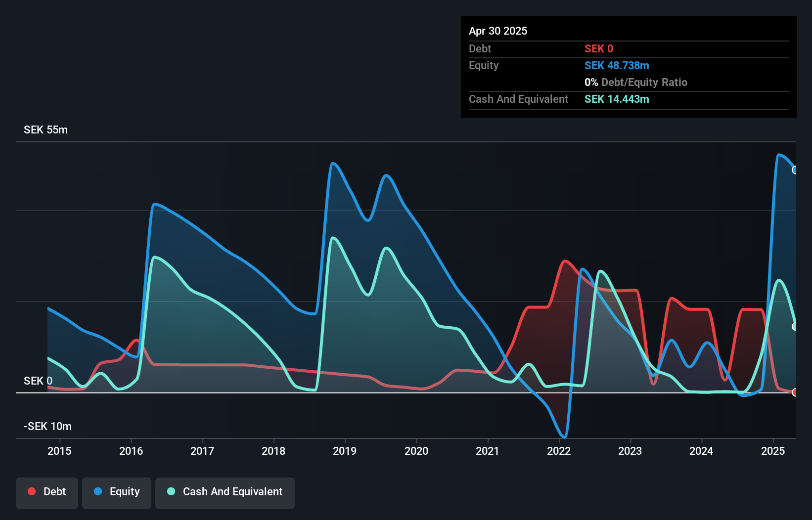Click the SEK 48.738m equity value

(x=617, y=65)
